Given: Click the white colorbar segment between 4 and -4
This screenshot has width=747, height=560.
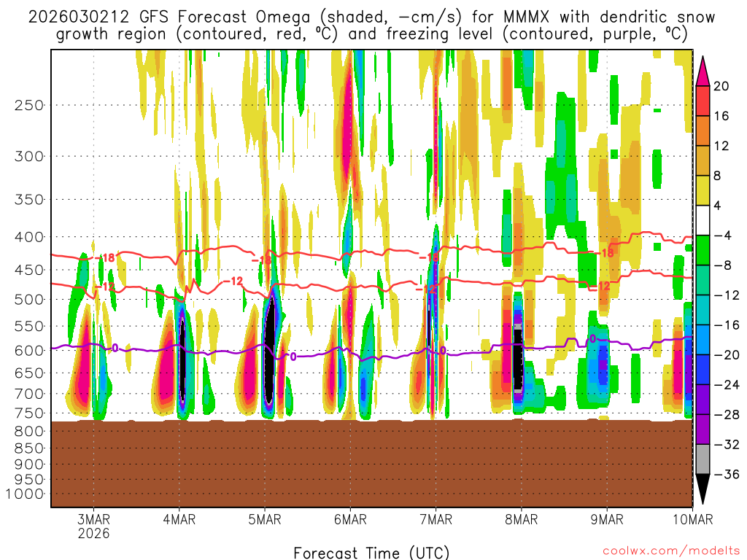Looking at the screenshot, I should pos(703,220).
